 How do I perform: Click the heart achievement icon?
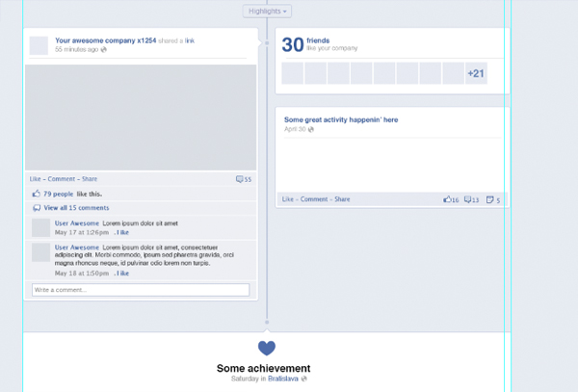tap(267, 348)
